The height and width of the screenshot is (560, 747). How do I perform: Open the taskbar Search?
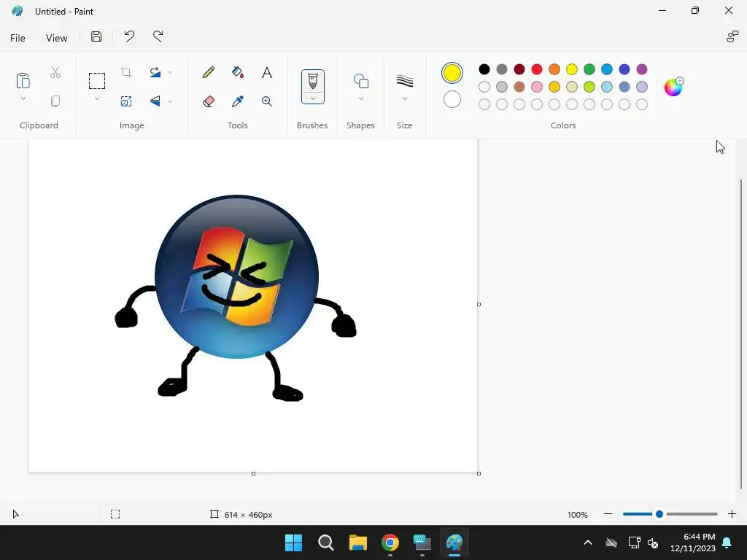coord(326,542)
